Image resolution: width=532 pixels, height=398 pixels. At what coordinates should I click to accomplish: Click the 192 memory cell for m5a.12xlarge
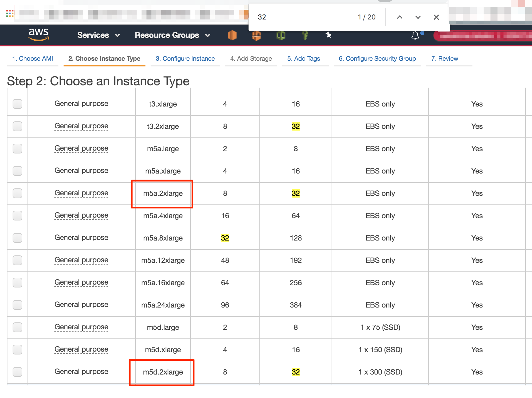[x=296, y=261]
